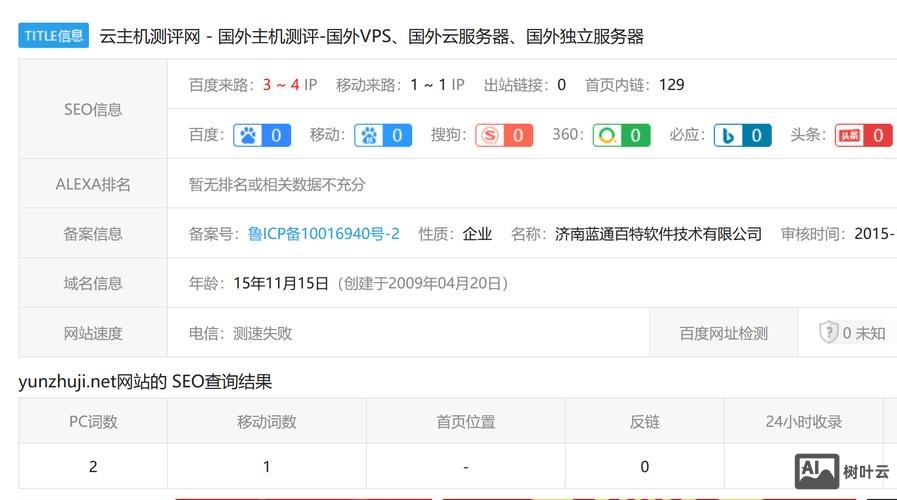The image size is (897, 500).
Task: Click the 360 search index badge
Action: [621, 136]
